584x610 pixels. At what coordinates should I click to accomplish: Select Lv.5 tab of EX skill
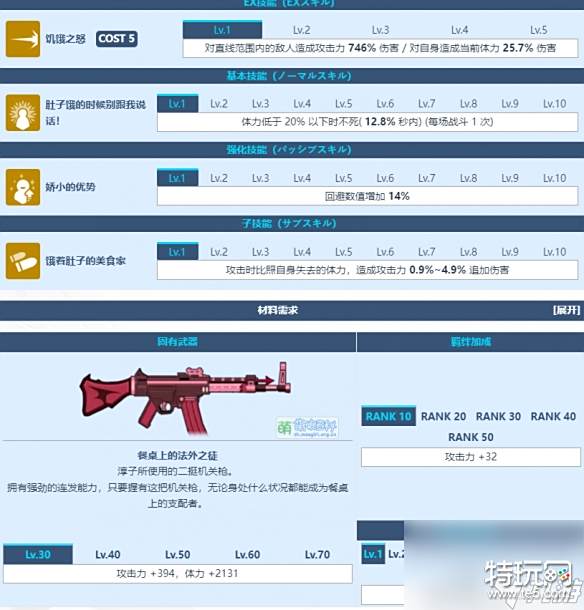click(x=538, y=30)
